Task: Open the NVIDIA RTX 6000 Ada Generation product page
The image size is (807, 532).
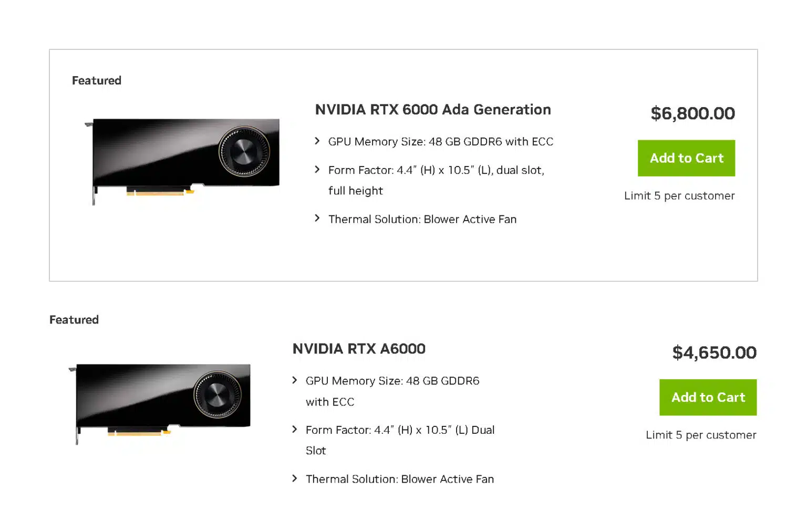Action: click(x=432, y=110)
